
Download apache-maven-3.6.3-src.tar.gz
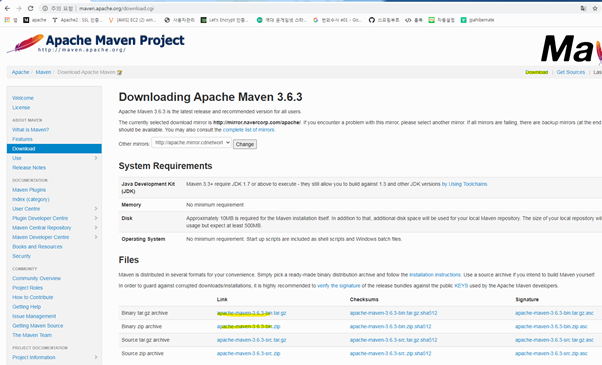click(251, 340)
